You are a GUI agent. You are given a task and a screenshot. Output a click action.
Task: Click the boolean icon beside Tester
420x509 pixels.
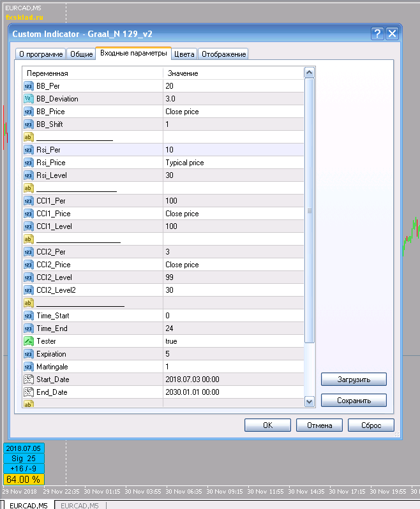tap(29, 341)
